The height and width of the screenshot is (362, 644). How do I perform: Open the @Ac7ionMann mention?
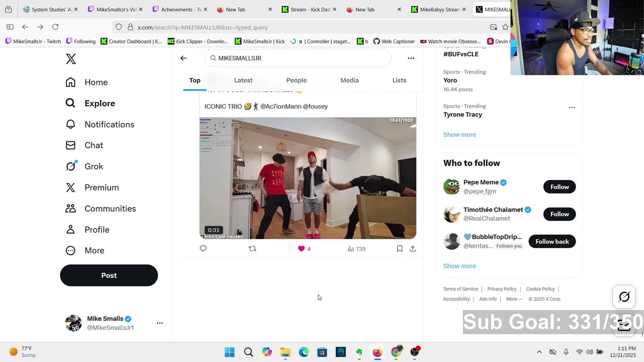pos(280,107)
